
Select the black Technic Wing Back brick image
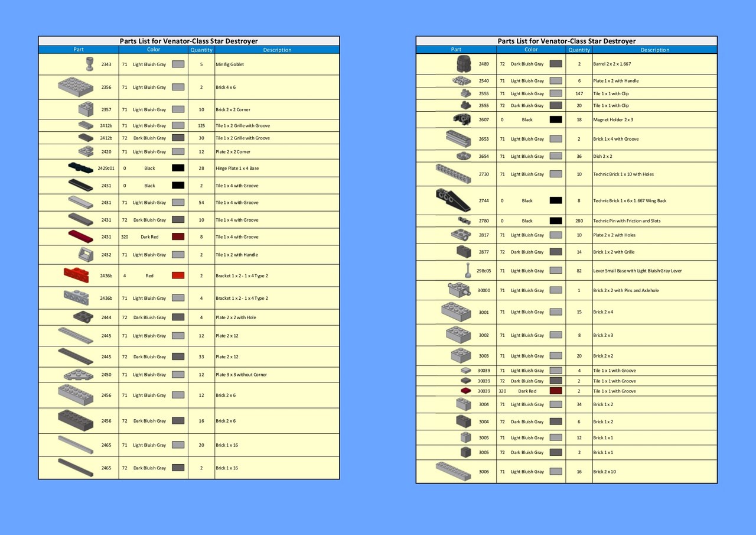454,200
